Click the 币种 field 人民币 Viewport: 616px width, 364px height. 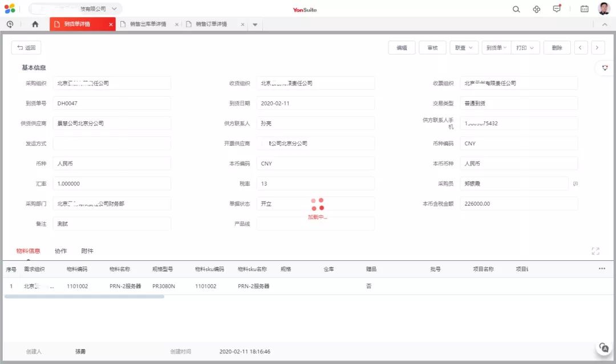tap(112, 163)
